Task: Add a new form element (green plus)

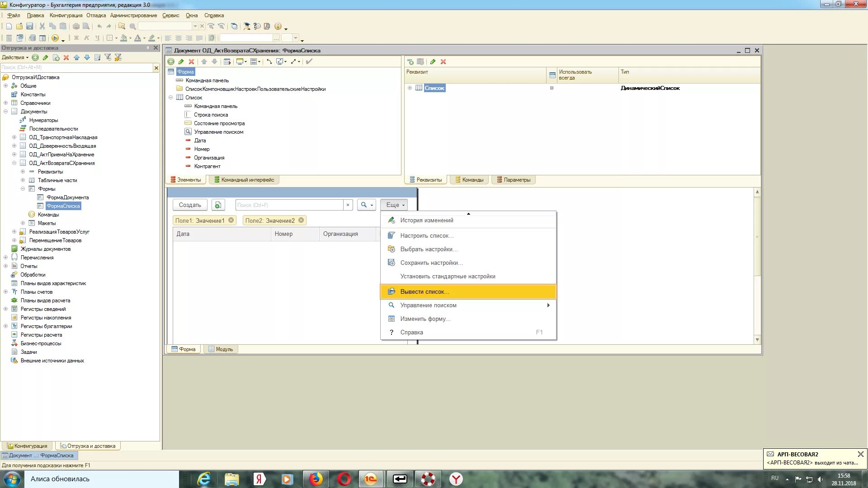Action: 171,61
